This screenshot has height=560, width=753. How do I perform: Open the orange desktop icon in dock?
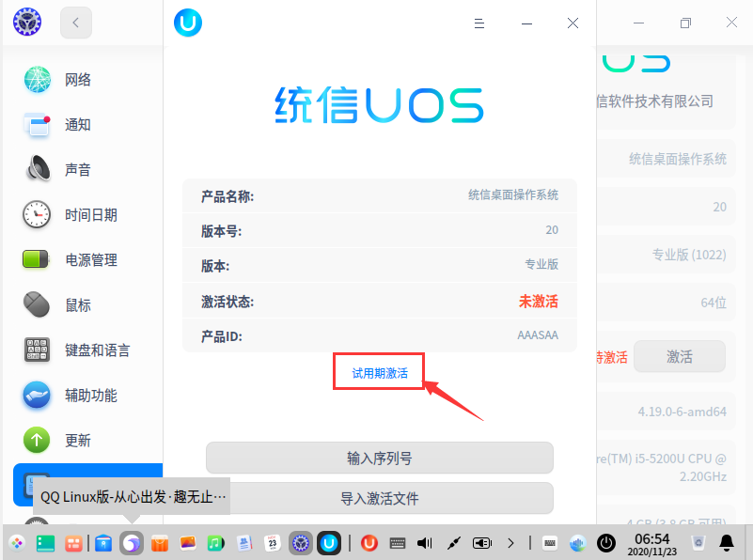point(73,543)
